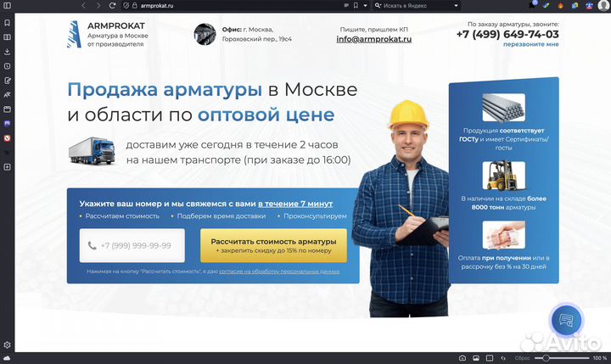
Task: Click the 'Продажа арматуры' headline text
Action: pos(165,89)
